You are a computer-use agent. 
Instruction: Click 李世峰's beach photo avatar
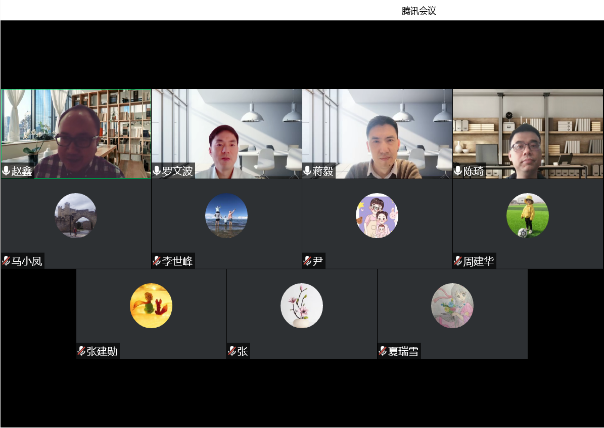point(226,215)
